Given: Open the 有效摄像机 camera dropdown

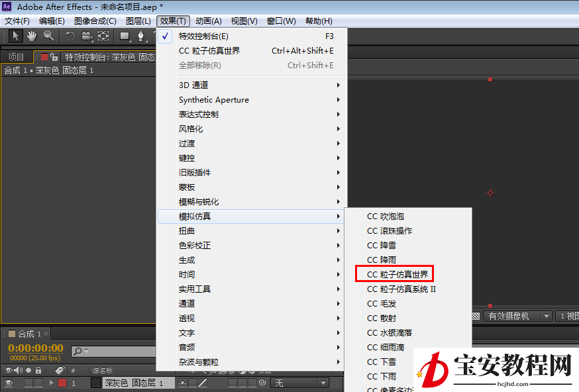Looking at the screenshot, I should 517,317.
